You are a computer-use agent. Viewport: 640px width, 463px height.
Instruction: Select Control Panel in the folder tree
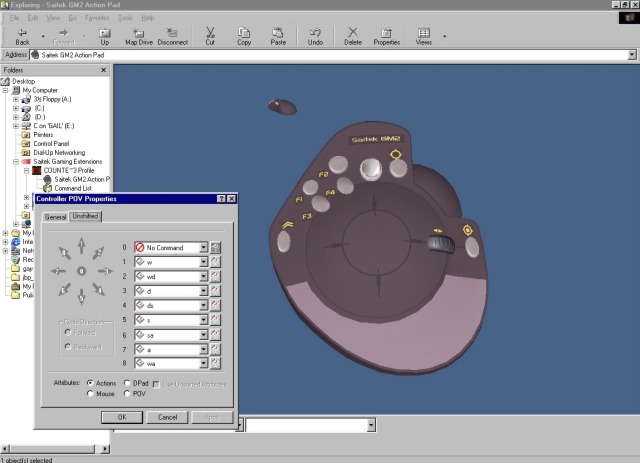click(51, 143)
